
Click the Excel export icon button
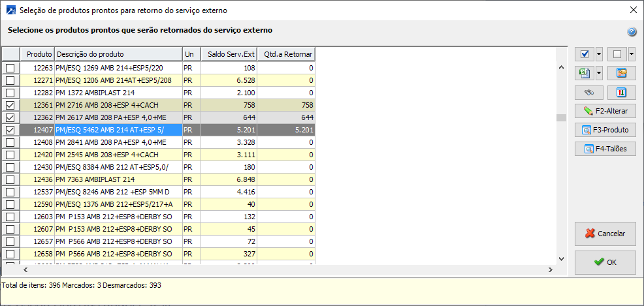click(585, 73)
